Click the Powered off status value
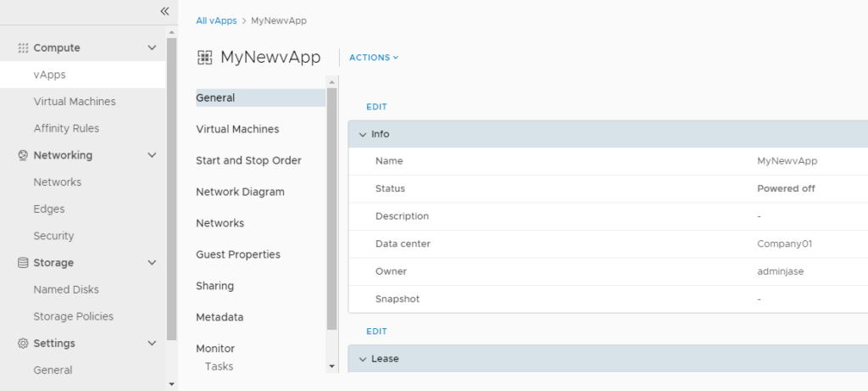Image resolution: width=868 pixels, height=391 pixels. [x=786, y=189]
